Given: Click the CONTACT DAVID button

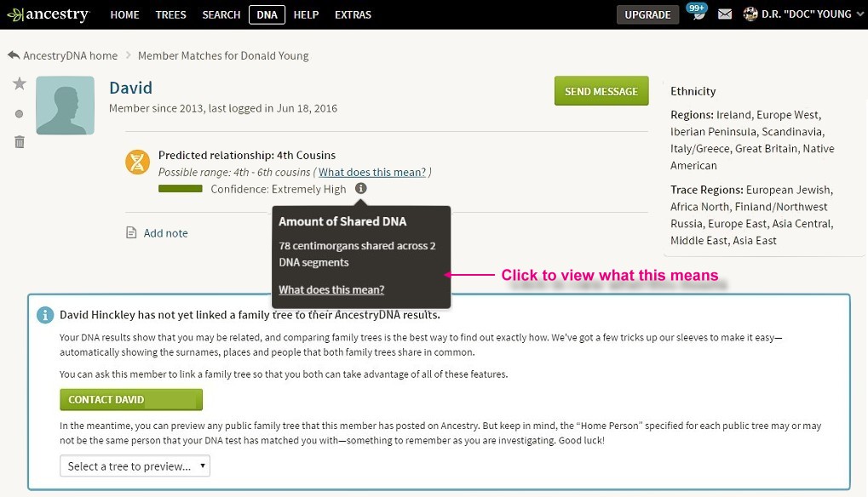Looking at the screenshot, I should 131,400.
